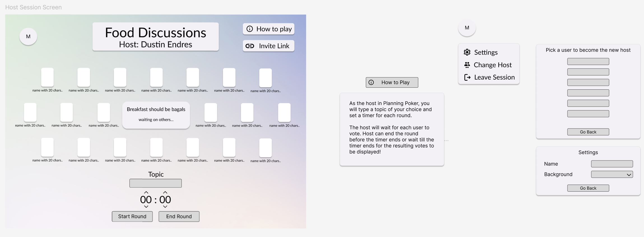Click the waiting on others... status text

(156, 120)
